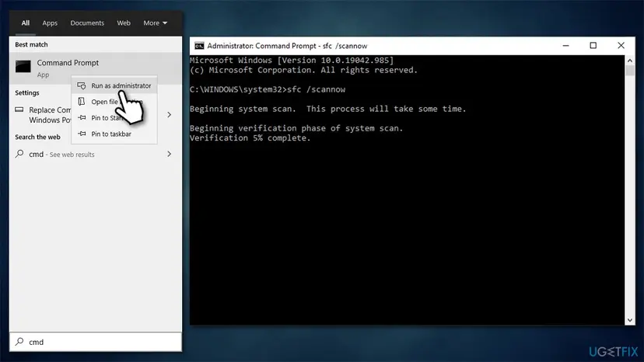Close the Administrator Command Prompt window
Screen dimensions: 644x362
(621, 46)
